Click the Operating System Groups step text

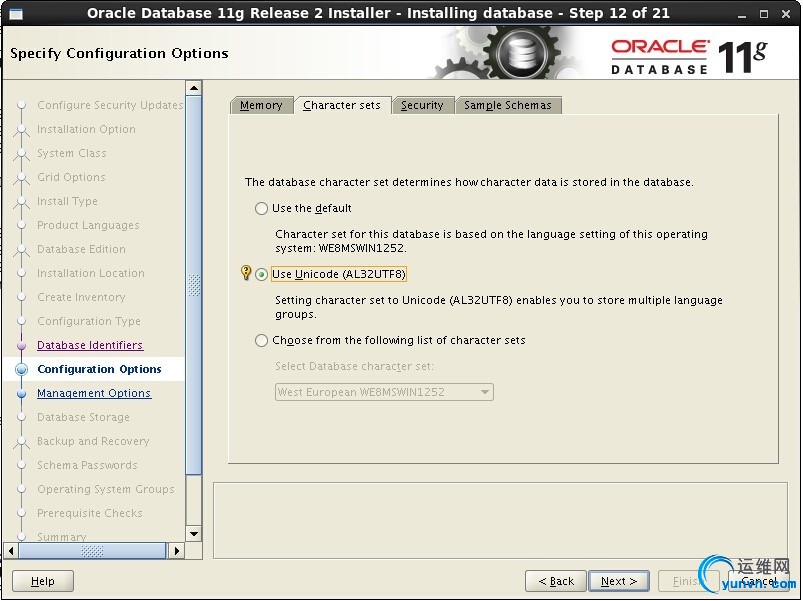tap(105, 489)
